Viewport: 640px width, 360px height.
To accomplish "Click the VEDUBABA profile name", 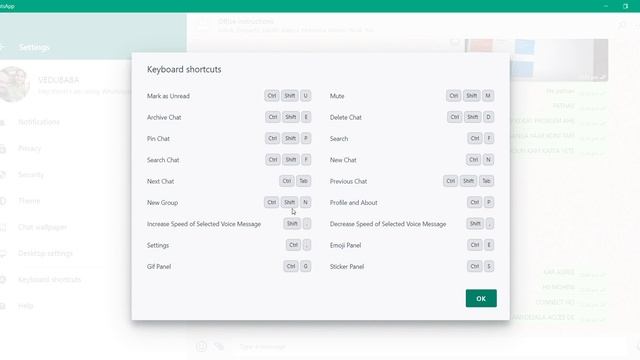I will pyautogui.click(x=58, y=80).
